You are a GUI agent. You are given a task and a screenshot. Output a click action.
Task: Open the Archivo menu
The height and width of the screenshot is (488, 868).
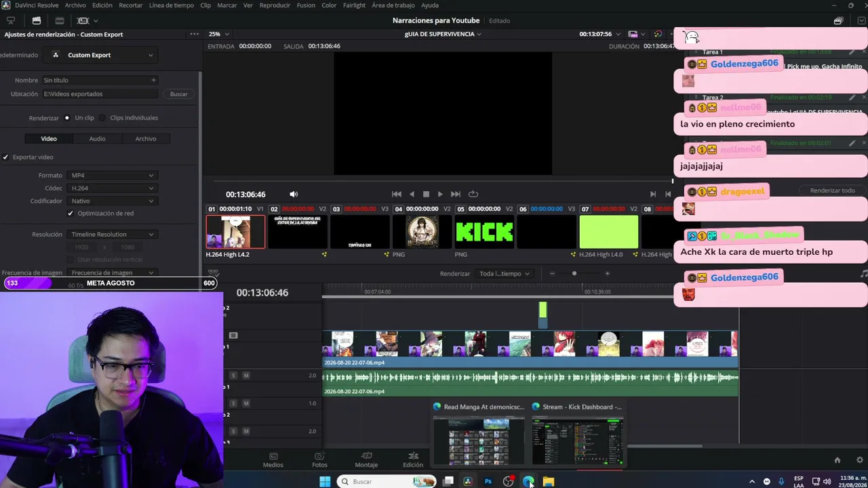point(75,5)
